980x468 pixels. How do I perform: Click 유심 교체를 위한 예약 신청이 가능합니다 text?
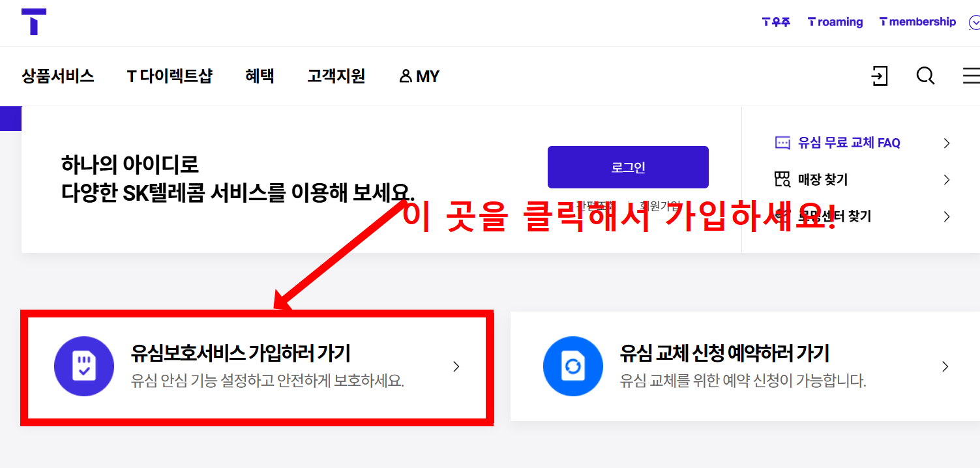pos(743,381)
